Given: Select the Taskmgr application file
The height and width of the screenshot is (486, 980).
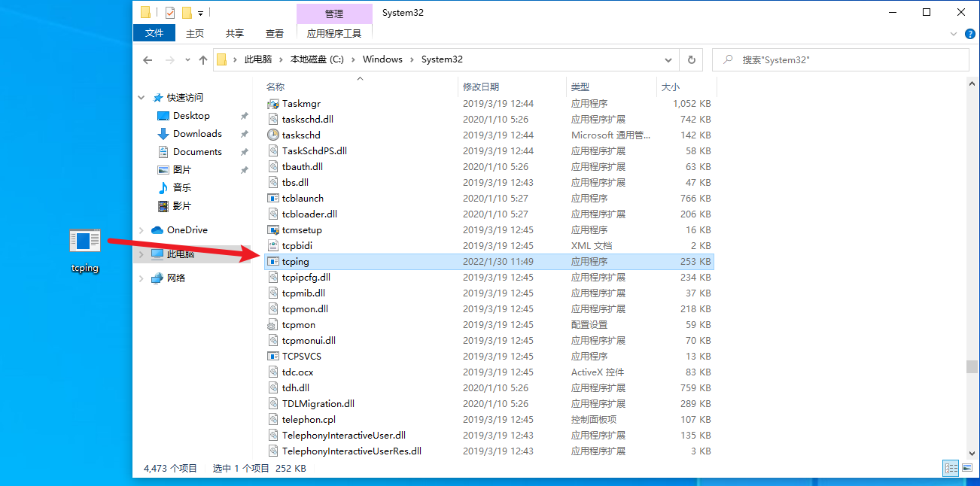Looking at the screenshot, I should (301, 104).
